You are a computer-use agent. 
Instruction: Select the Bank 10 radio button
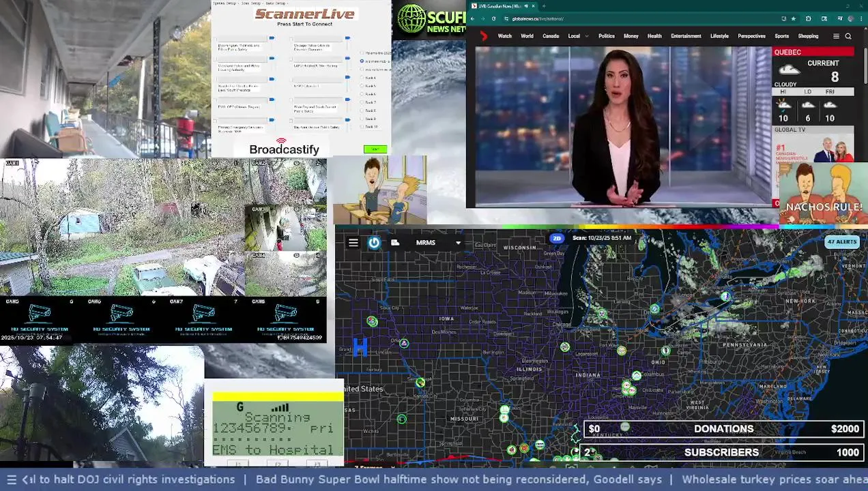pyautogui.click(x=363, y=127)
